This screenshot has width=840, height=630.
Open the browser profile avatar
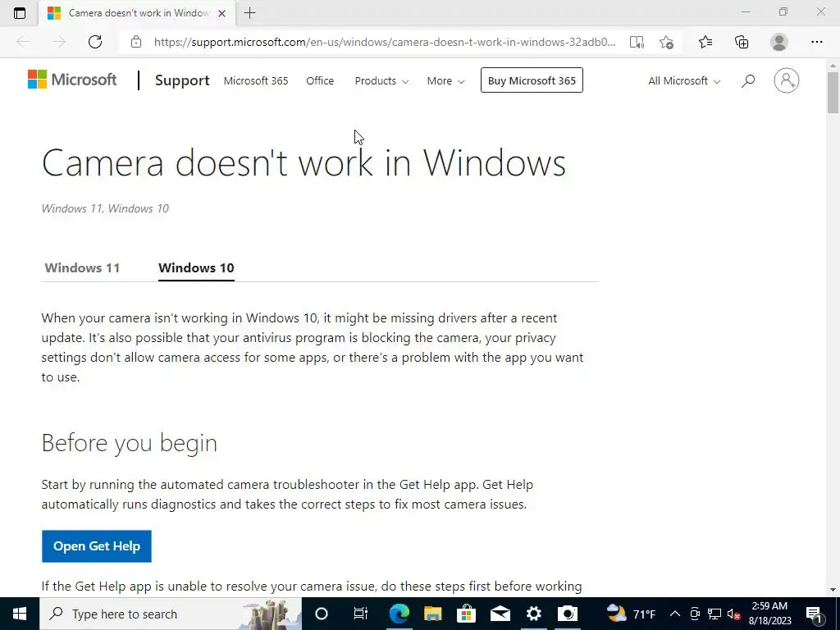tap(779, 42)
